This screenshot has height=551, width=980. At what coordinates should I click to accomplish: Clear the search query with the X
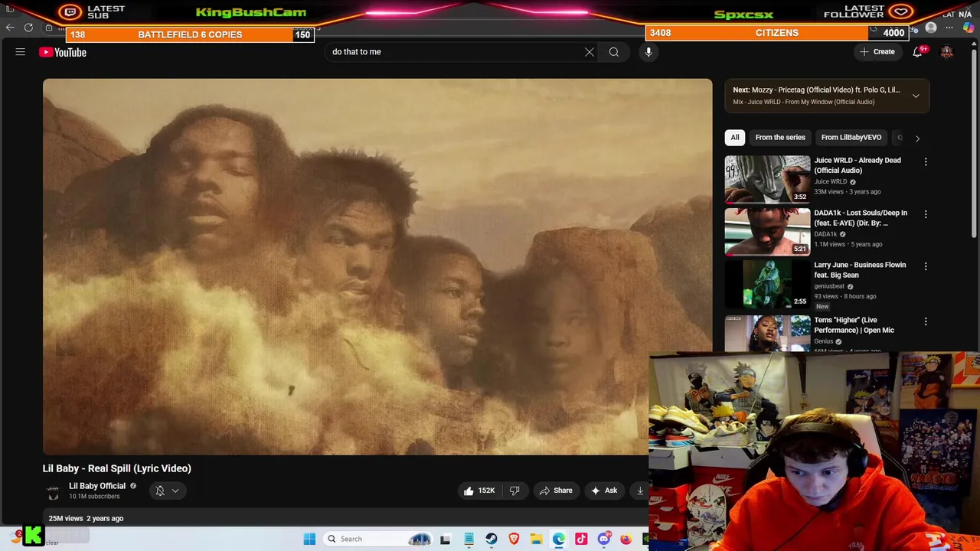click(590, 52)
